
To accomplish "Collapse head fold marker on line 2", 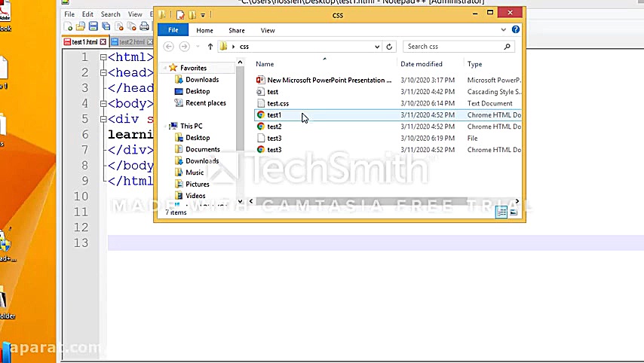I will click(103, 73).
